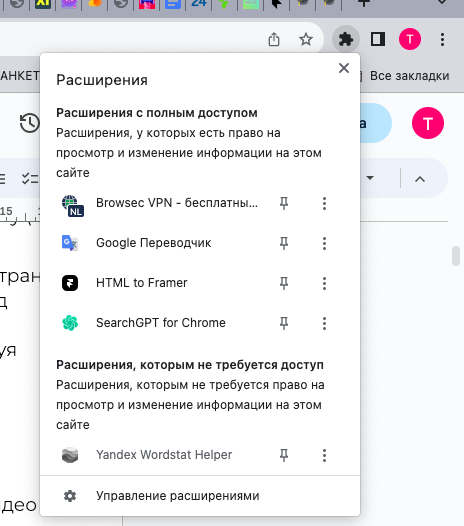464x526 pixels.
Task: Open Все закладки bookmarks folder
Action: coord(409,76)
